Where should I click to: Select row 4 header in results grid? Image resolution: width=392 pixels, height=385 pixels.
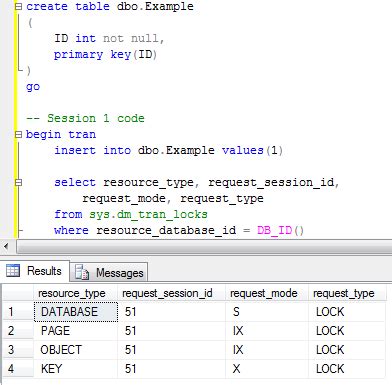coord(18,369)
